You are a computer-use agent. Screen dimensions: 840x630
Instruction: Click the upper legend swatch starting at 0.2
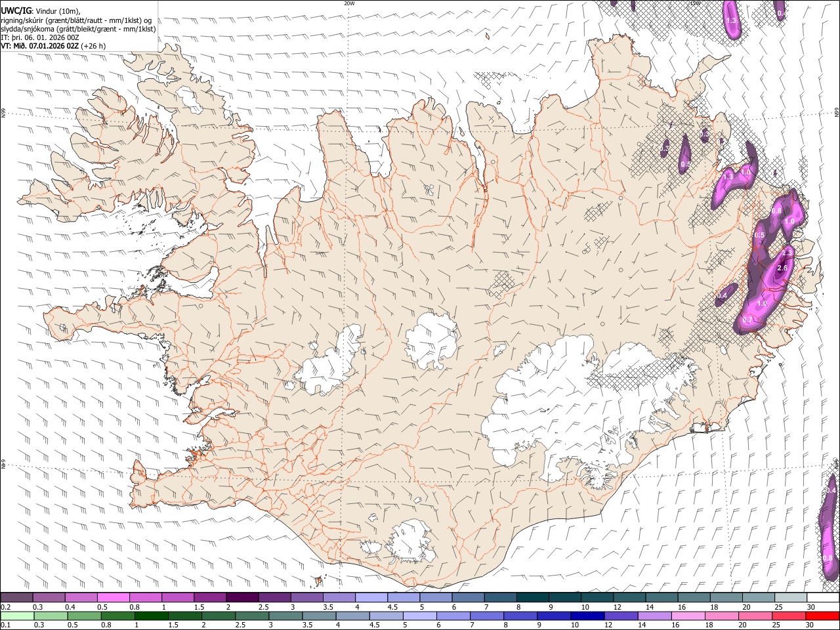tap(17, 597)
